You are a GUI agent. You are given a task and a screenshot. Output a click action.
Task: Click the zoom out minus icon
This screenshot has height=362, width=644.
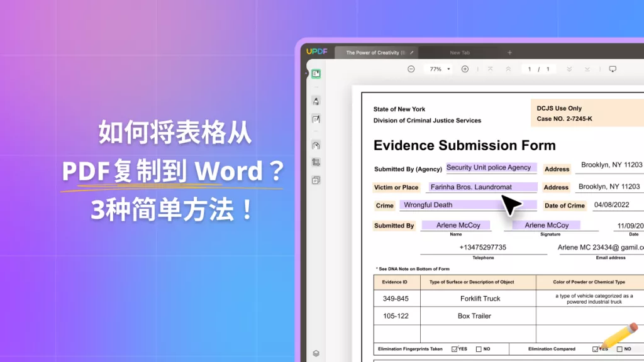pos(411,69)
